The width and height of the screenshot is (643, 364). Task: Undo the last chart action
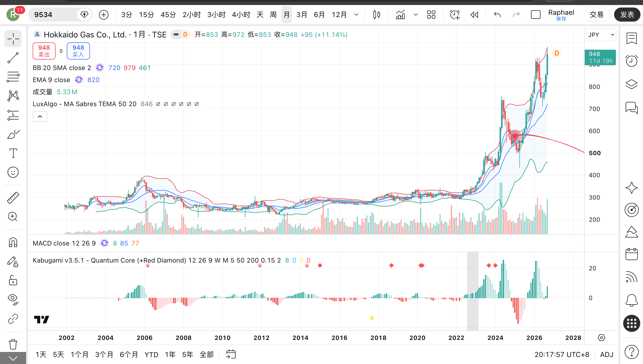[x=497, y=15]
